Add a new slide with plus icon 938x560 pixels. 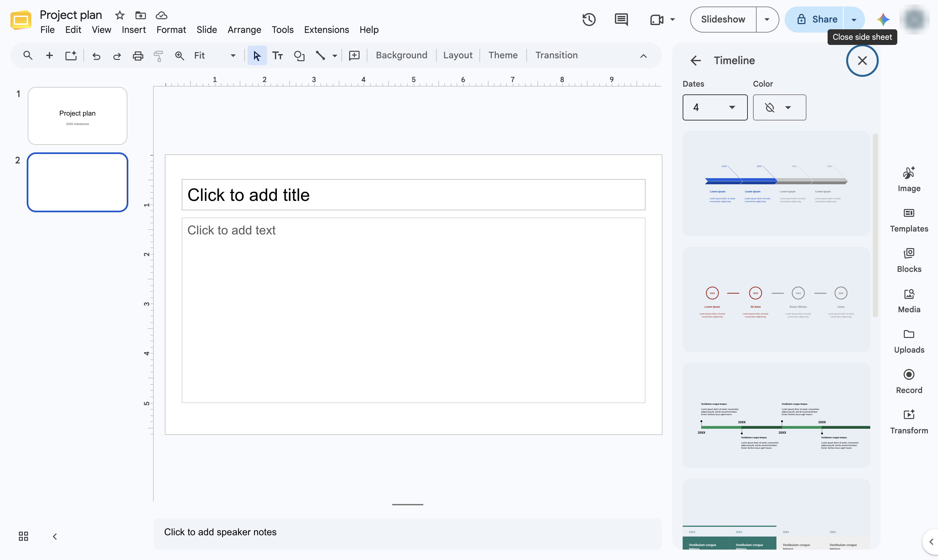click(x=49, y=55)
